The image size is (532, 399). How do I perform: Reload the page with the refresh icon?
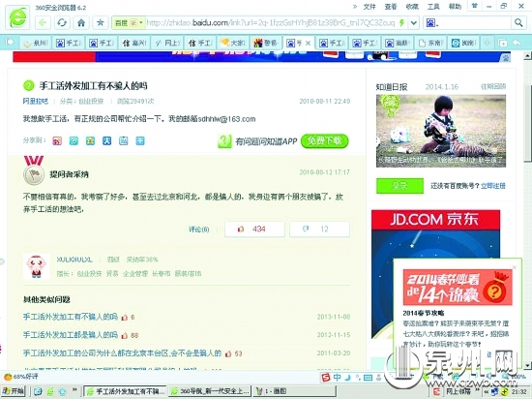tap(62, 22)
